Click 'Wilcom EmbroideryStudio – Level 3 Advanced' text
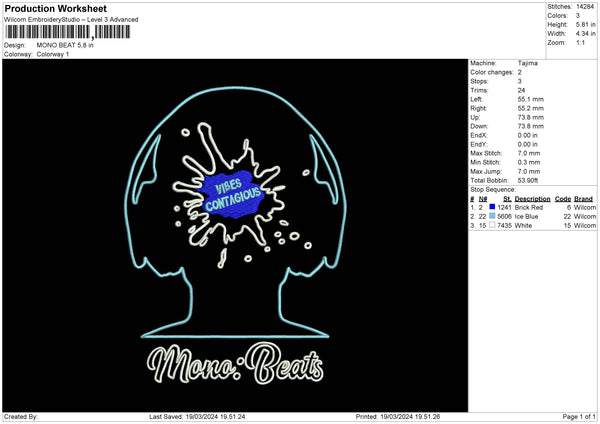The image size is (600, 424). click(71, 20)
